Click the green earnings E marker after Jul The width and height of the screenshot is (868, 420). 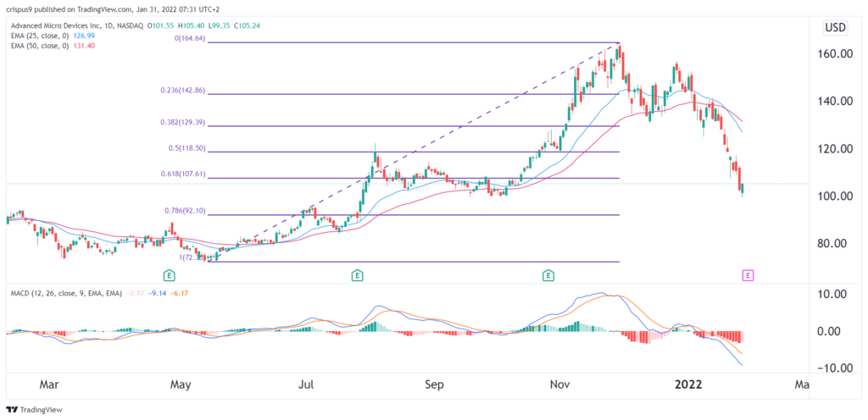(359, 274)
